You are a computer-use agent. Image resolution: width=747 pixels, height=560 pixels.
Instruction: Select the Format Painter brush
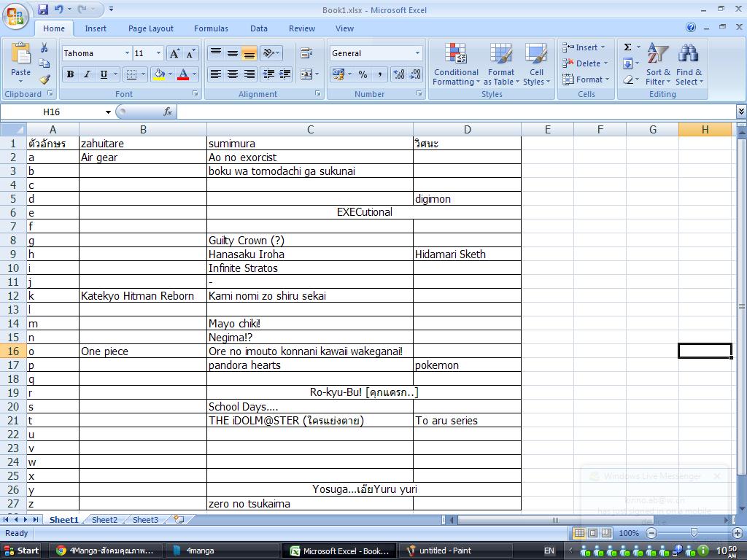[44, 79]
